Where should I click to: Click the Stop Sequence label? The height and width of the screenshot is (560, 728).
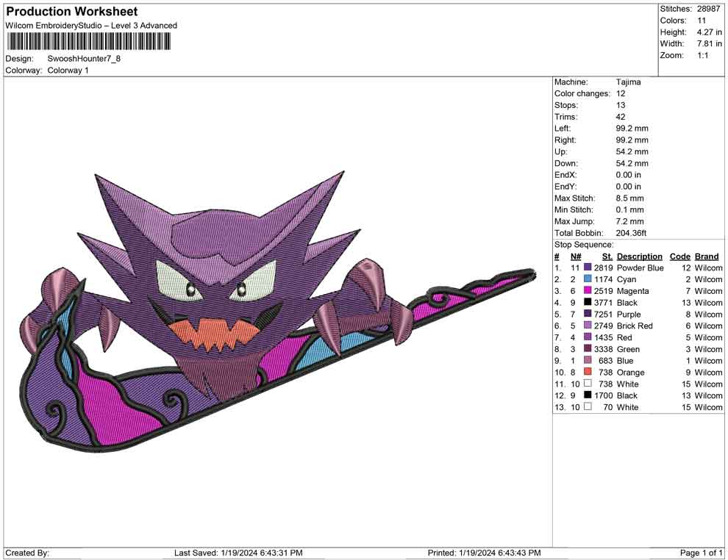tap(584, 245)
